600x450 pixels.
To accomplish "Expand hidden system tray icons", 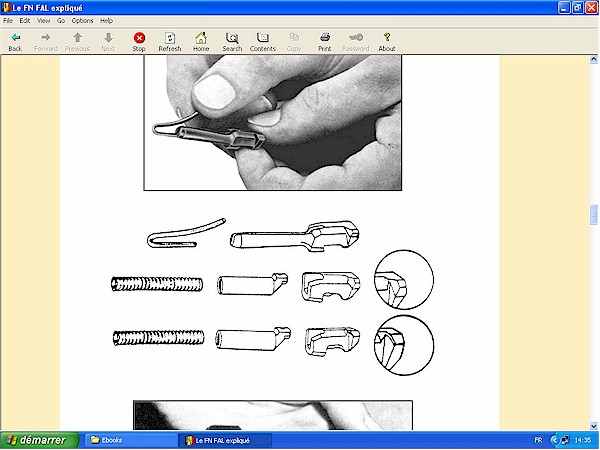I will [x=554, y=440].
